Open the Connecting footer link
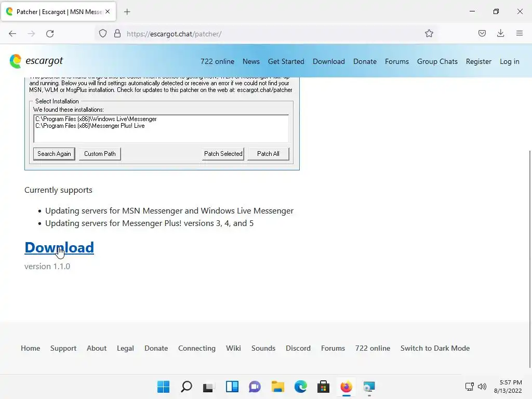This screenshot has width=532, height=399. point(197,348)
